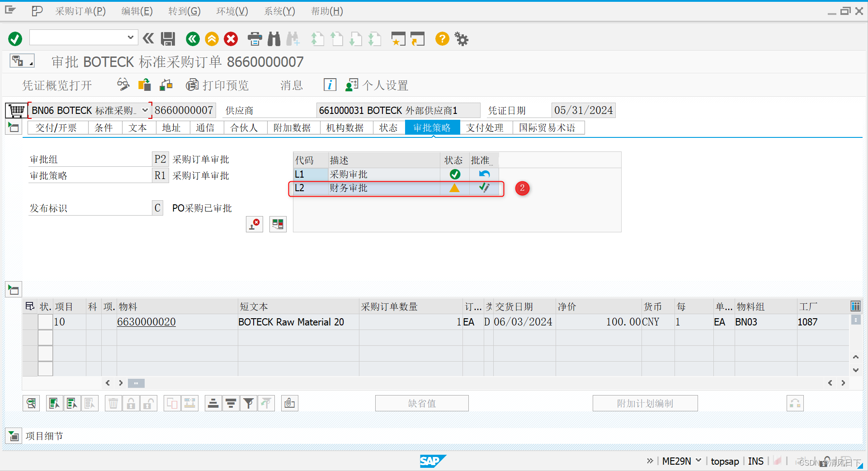Click the 附加计划编制 button
868x471 pixels.
tap(645, 403)
